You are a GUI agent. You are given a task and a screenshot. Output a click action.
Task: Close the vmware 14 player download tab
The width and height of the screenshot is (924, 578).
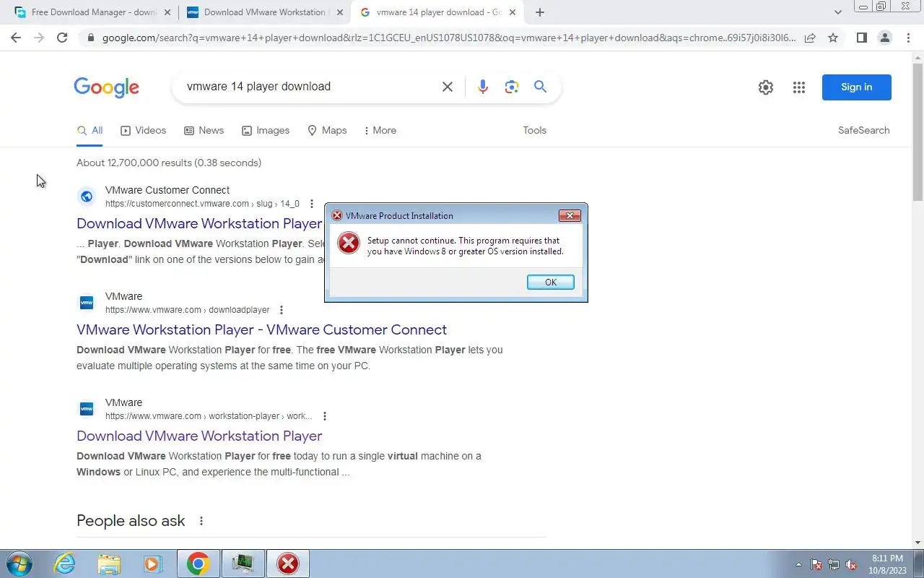(x=513, y=12)
